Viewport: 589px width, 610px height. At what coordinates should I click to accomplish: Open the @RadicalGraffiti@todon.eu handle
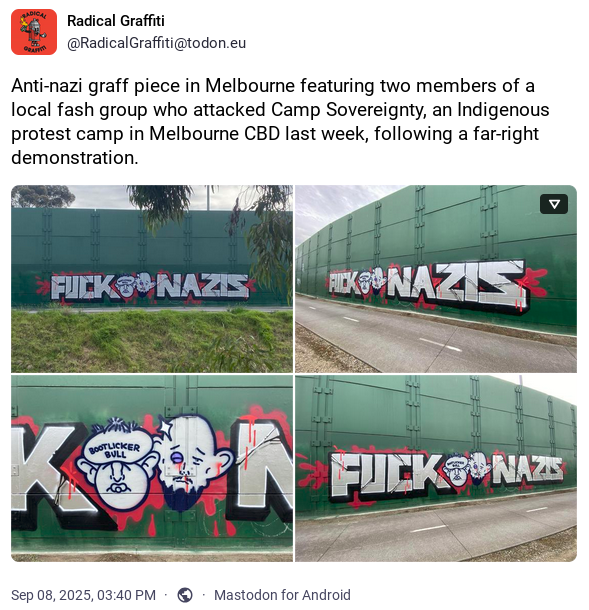tap(156, 43)
